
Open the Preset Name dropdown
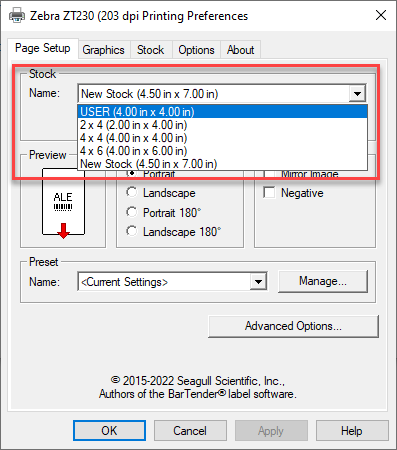tap(258, 282)
